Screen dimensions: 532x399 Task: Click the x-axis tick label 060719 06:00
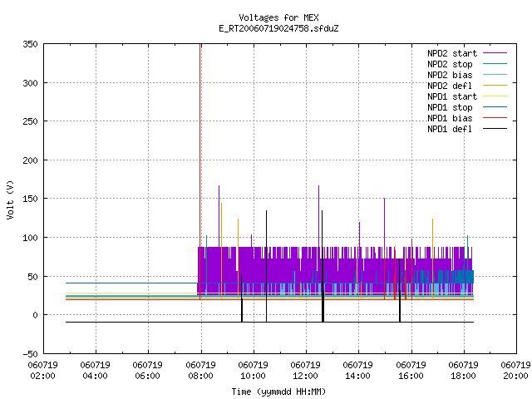coord(148,371)
